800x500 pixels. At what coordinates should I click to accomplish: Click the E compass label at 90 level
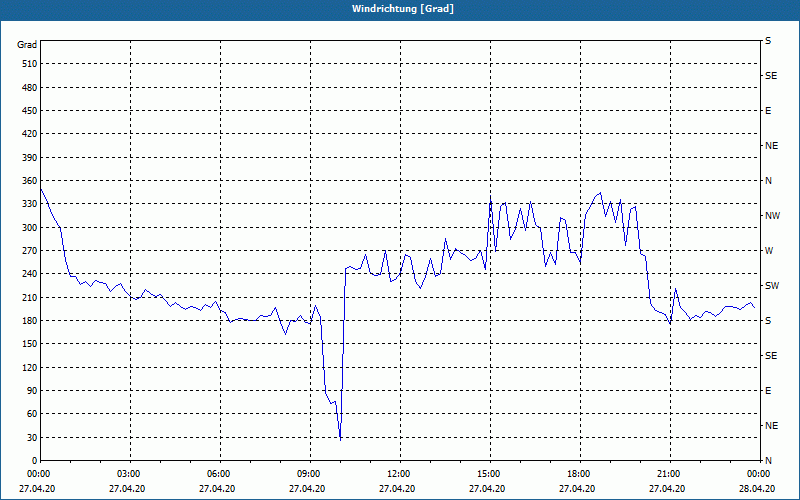pyautogui.click(x=768, y=391)
